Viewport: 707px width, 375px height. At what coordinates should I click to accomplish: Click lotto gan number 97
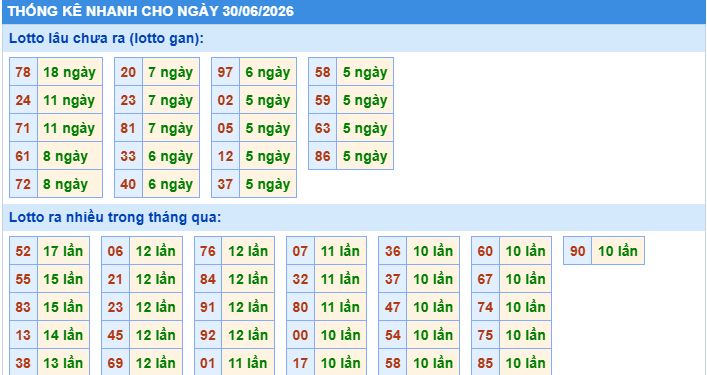pos(225,72)
